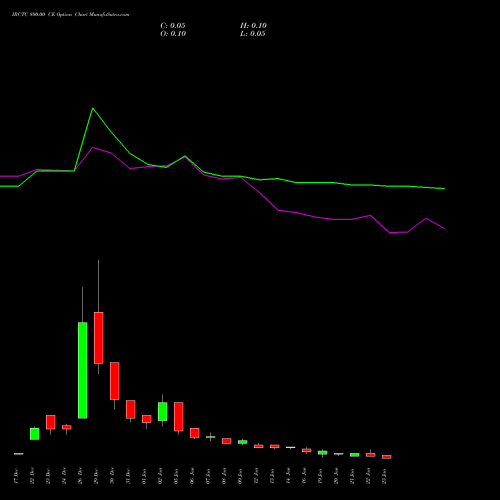Click the '17 Dec' date label
The image size is (500, 500).
point(17,476)
